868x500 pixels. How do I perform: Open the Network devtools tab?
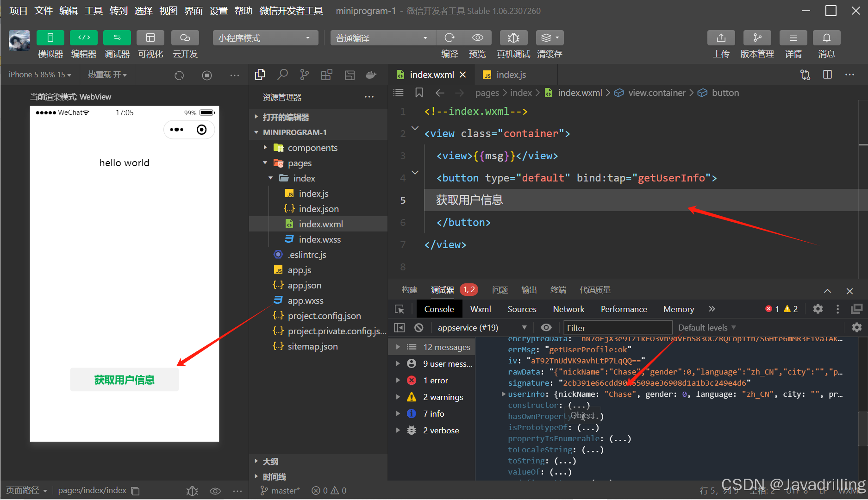pyautogui.click(x=568, y=309)
